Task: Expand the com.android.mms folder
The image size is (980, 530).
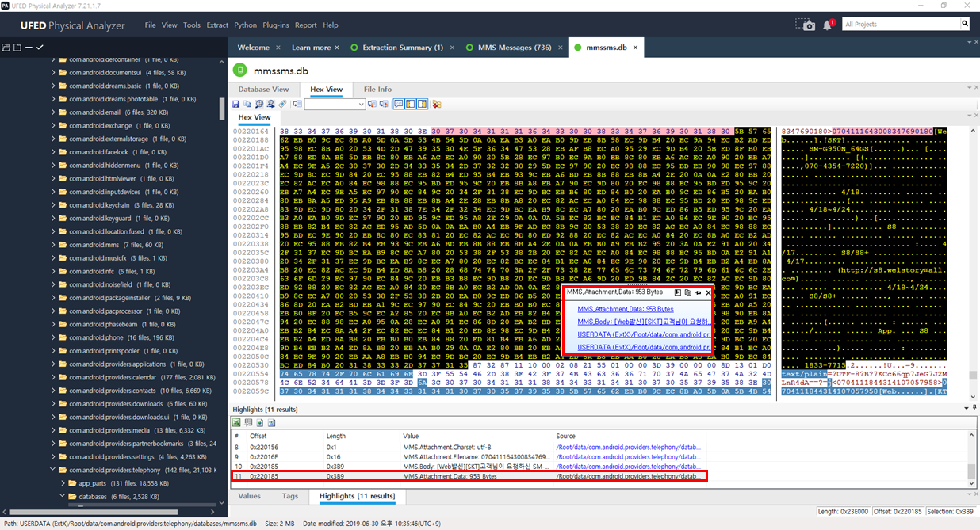Action: [x=53, y=245]
